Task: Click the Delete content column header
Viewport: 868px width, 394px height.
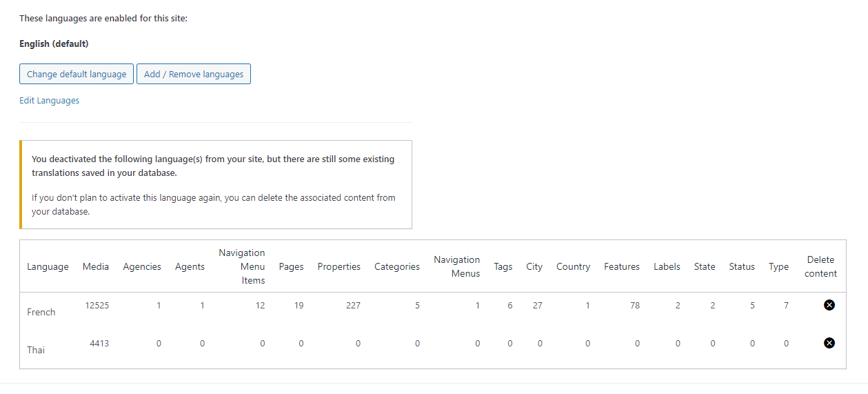Action: point(820,266)
